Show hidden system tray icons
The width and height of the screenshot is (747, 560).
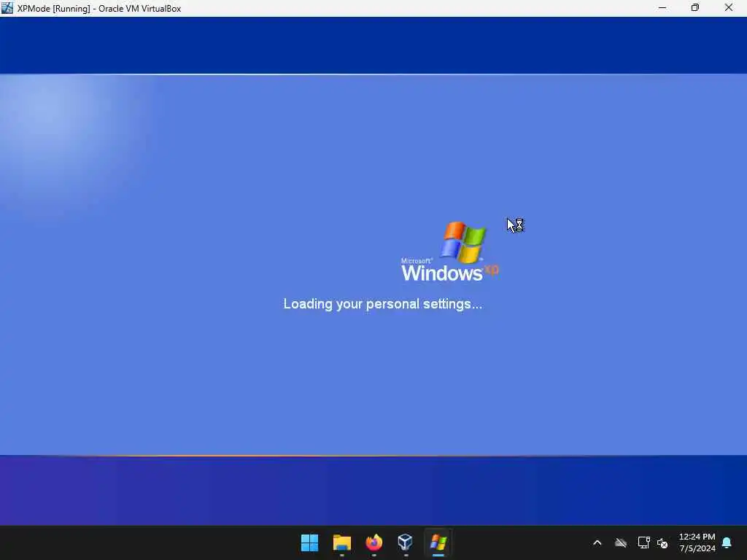pyautogui.click(x=597, y=542)
